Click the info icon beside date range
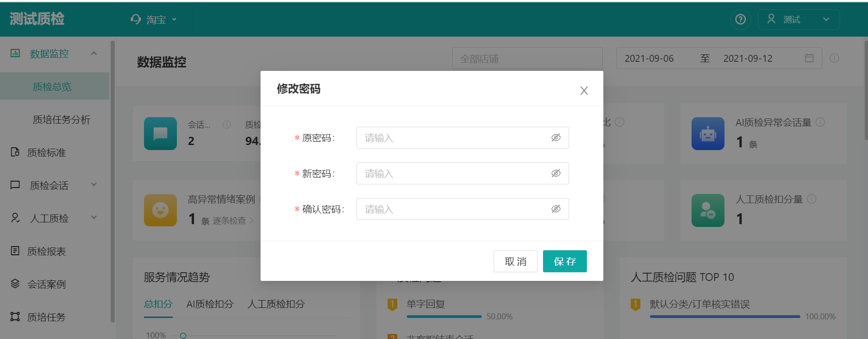868x339 pixels. click(x=834, y=58)
